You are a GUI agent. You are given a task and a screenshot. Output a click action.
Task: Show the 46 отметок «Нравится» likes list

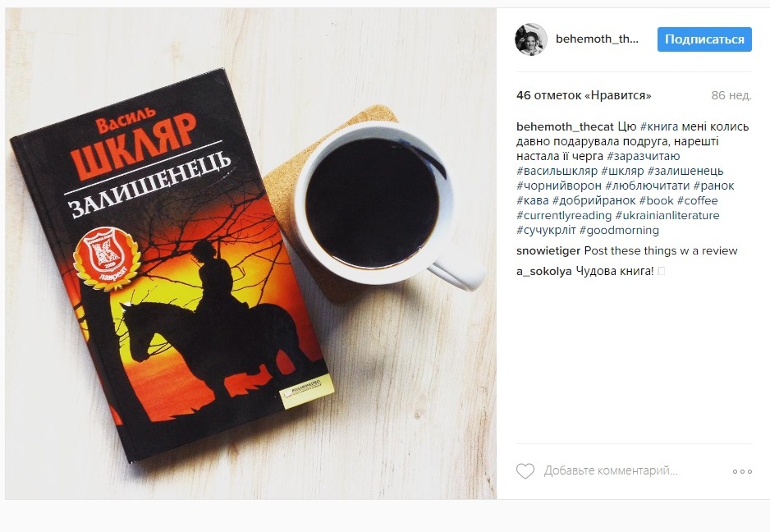(x=584, y=95)
